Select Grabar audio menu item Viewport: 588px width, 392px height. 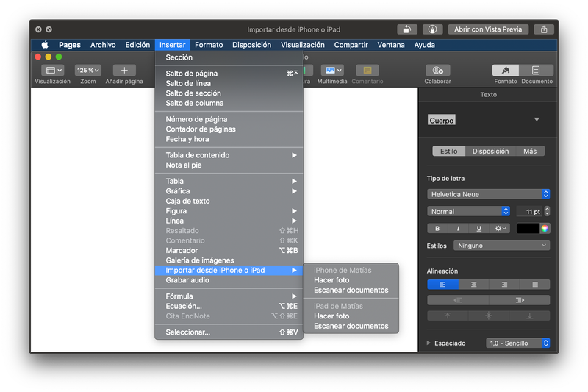click(x=229, y=279)
